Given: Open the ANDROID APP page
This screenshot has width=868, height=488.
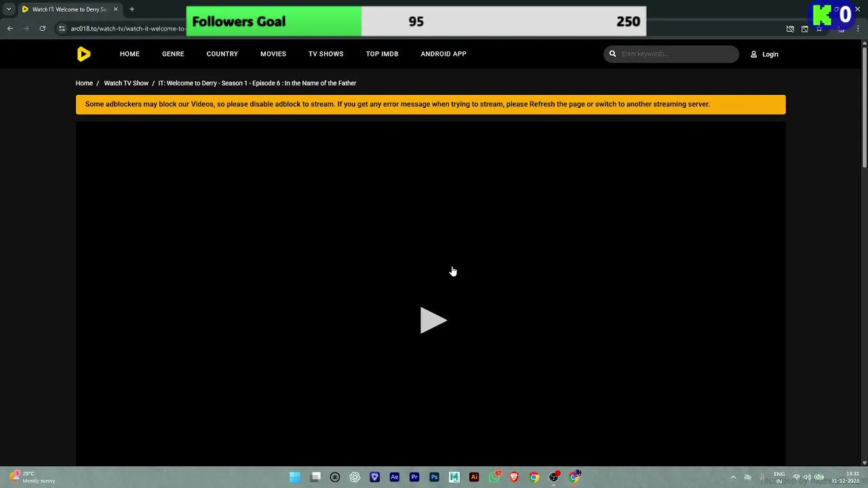Looking at the screenshot, I should [443, 54].
